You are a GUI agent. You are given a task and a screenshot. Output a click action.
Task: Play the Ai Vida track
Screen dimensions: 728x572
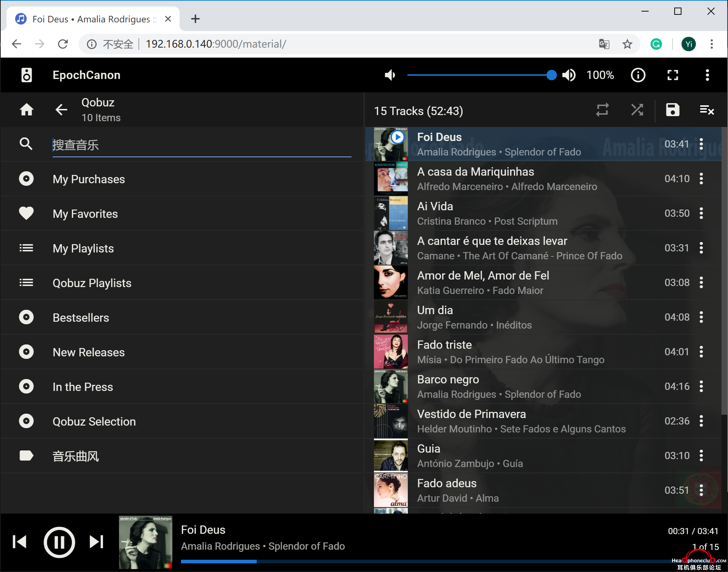pyautogui.click(x=543, y=213)
